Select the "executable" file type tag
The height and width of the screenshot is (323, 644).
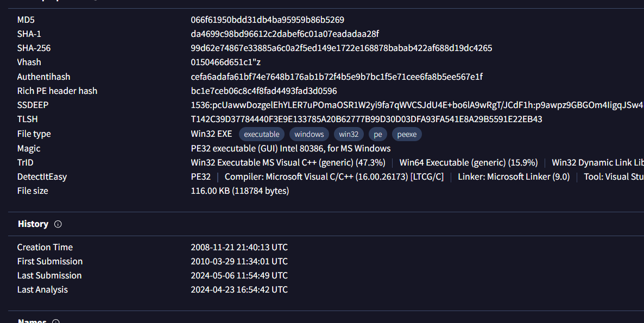point(262,134)
